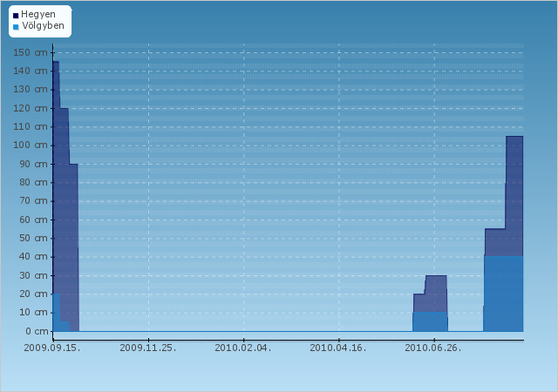The height and width of the screenshot is (392, 558).
Task: Click the 100 cm axis label
Action: [x=31, y=145]
